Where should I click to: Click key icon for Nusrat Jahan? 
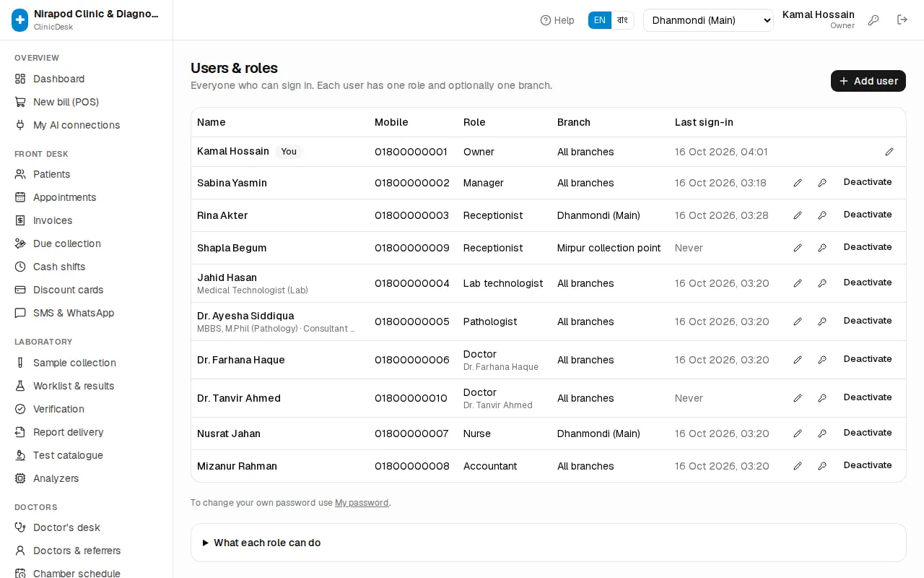pyautogui.click(x=822, y=433)
